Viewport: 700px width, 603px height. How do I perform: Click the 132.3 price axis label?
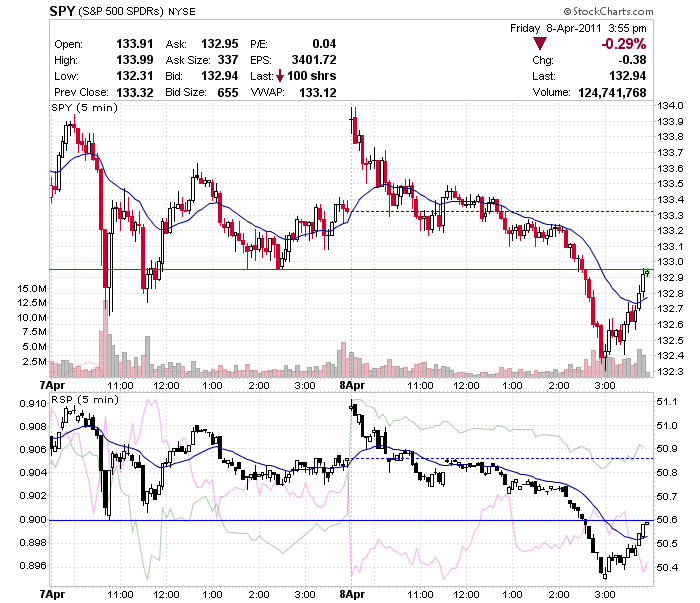pyautogui.click(x=670, y=371)
